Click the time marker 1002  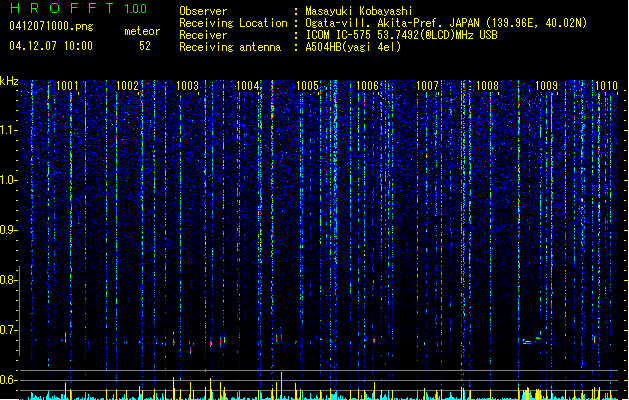point(127,86)
